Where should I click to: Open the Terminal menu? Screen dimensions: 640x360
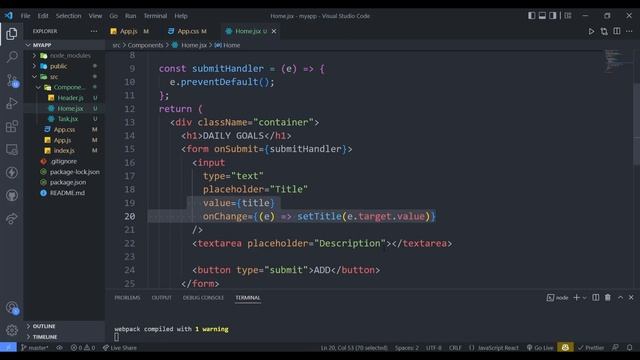(x=155, y=16)
